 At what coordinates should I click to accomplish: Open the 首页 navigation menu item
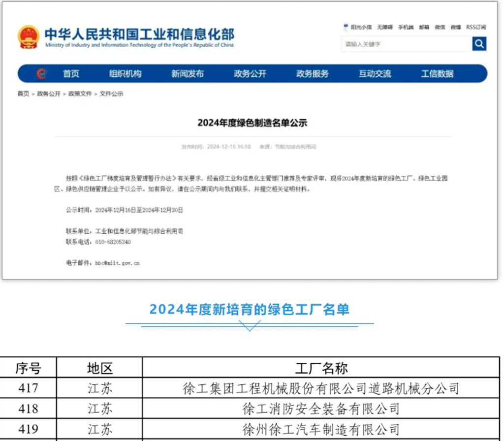coord(71,74)
